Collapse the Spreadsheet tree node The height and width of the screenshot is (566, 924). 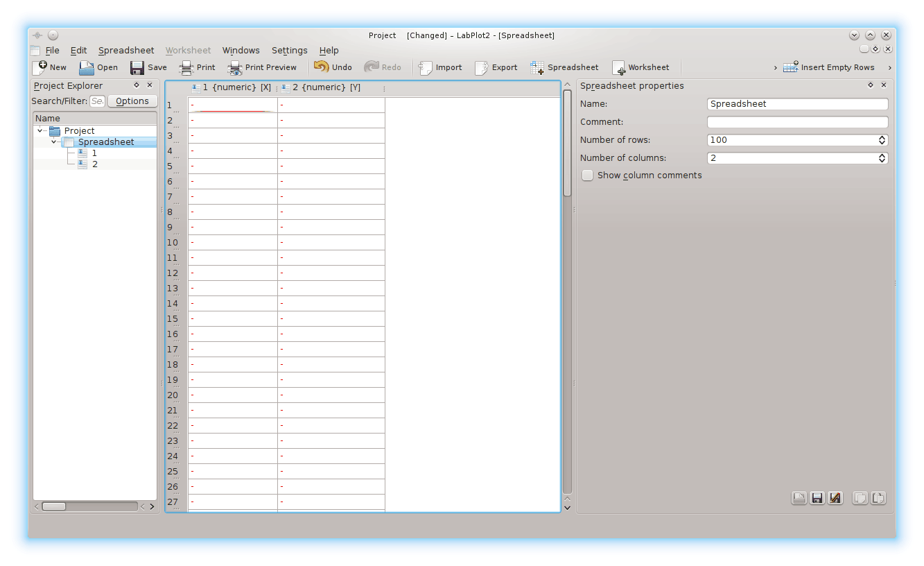[54, 142]
